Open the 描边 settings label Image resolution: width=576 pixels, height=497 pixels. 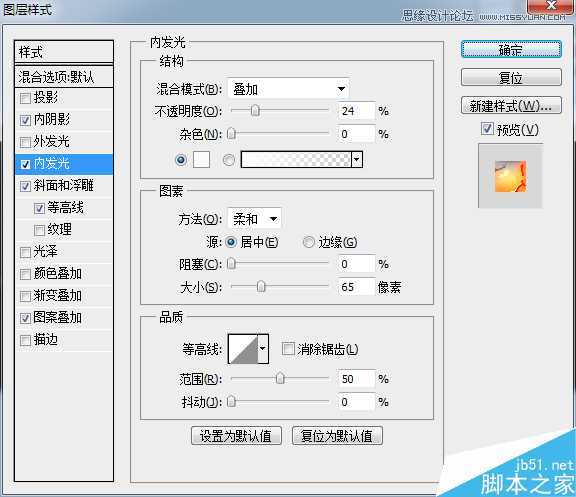pos(46,340)
